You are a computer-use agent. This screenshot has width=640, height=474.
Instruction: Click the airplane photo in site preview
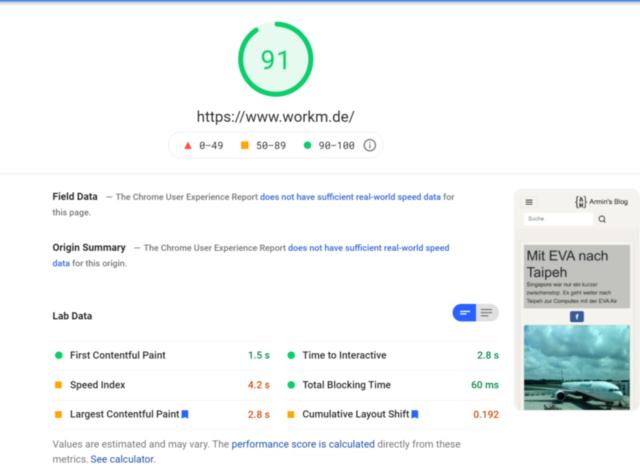(577, 367)
